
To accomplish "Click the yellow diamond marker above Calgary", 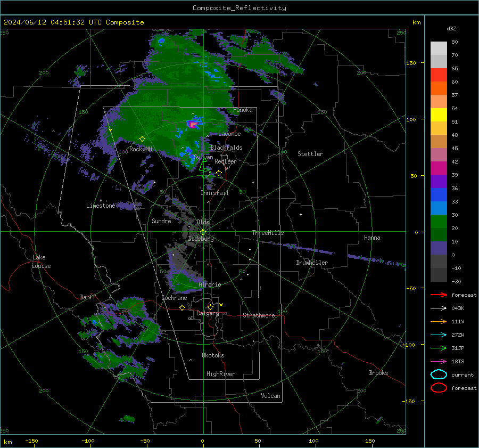I will (x=210, y=307).
